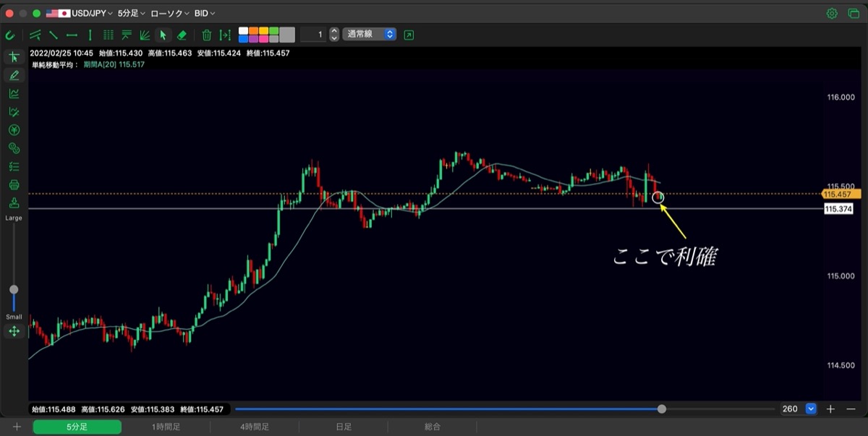Open the 260 bar count dropdown
Image resolution: width=868 pixels, height=436 pixels.
coord(799,409)
